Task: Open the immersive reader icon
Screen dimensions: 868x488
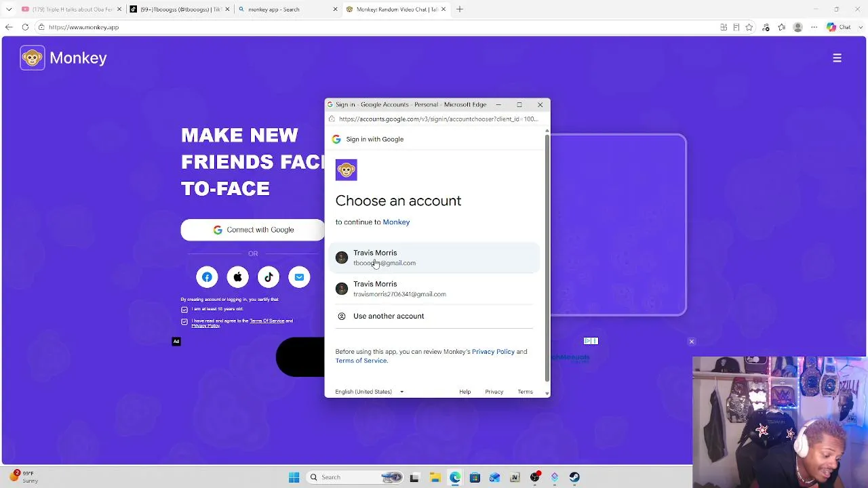Action: [x=736, y=27]
